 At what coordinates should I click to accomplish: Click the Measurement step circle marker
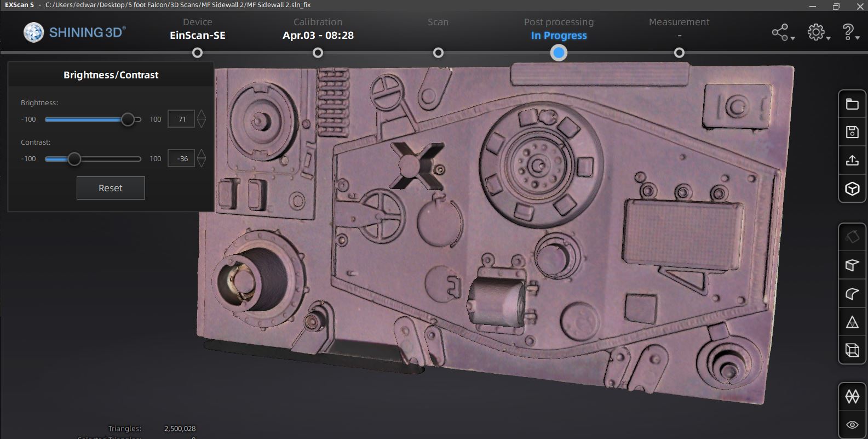coord(679,53)
